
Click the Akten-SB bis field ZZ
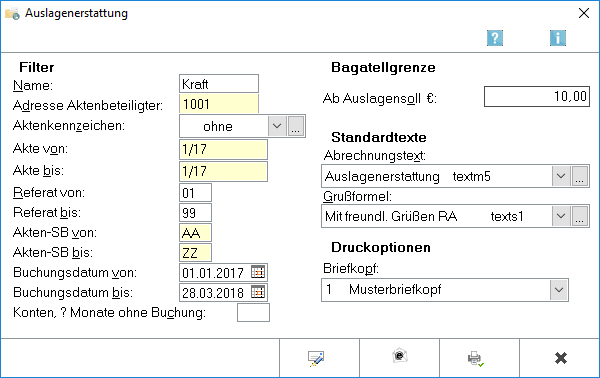click(196, 253)
